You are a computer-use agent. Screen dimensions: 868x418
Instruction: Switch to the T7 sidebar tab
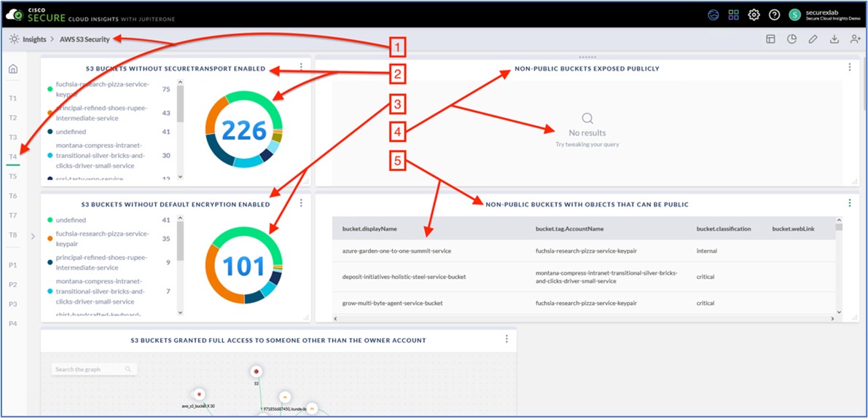(12, 215)
